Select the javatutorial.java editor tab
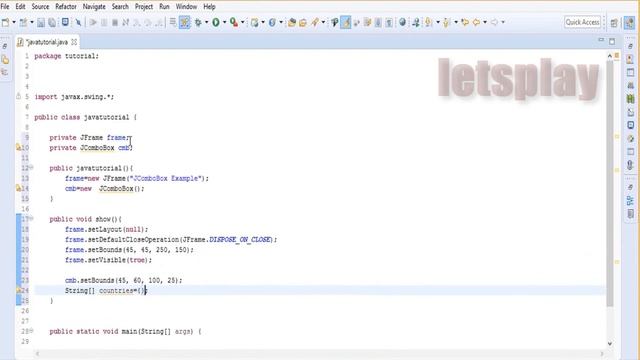Viewport: 640px width, 360px height. point(46,42)
